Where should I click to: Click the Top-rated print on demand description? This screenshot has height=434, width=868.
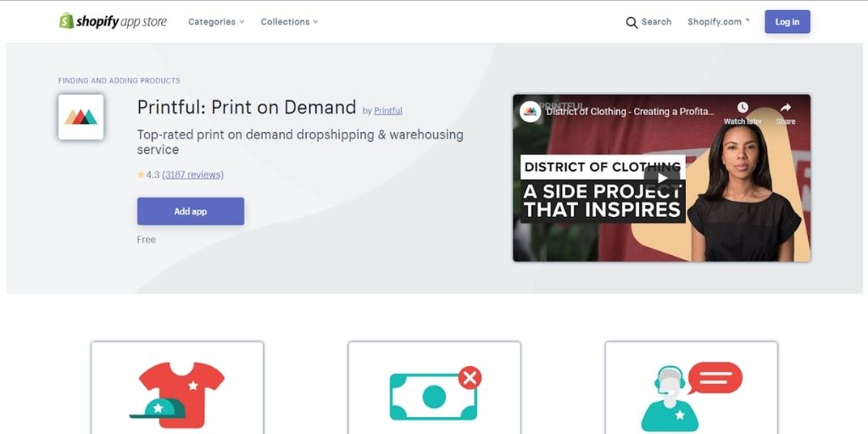pyautogui.click(x=300, y=142)
